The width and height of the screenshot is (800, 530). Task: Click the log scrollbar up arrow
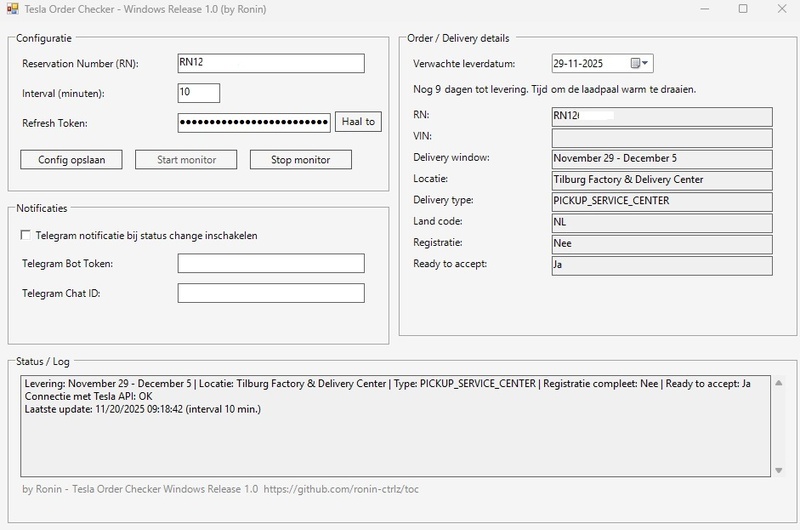779,383
